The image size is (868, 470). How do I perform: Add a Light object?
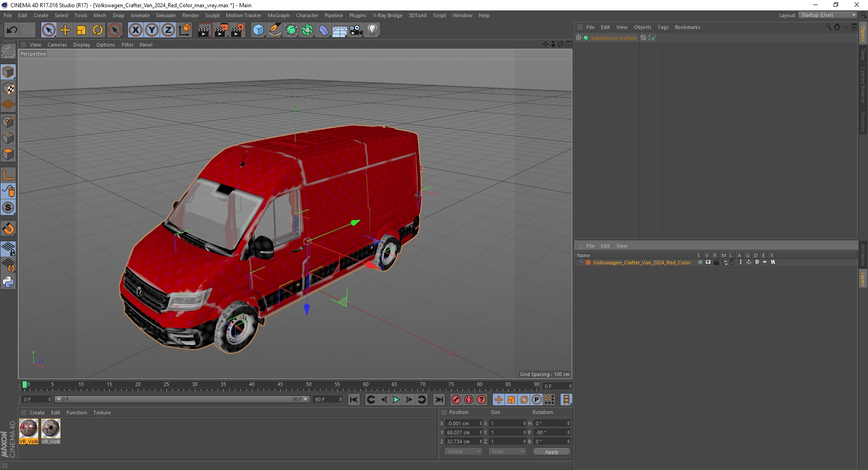click(x=373, y=30)
